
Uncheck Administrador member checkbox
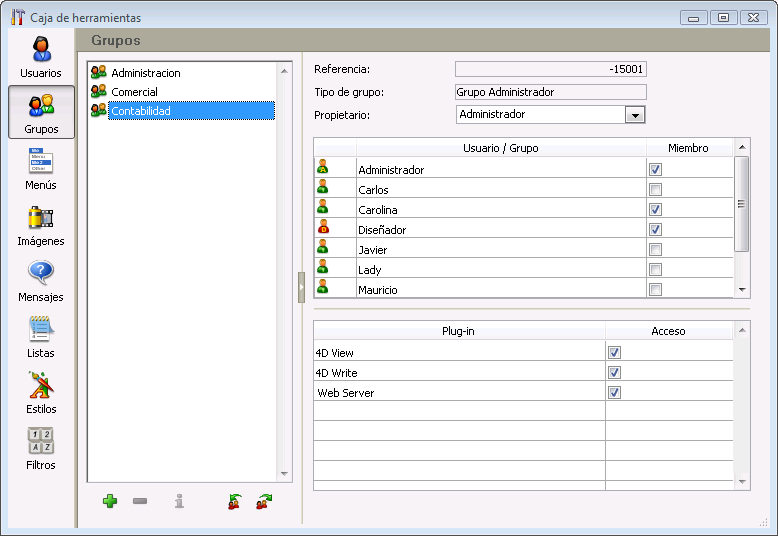coord(655,170)
